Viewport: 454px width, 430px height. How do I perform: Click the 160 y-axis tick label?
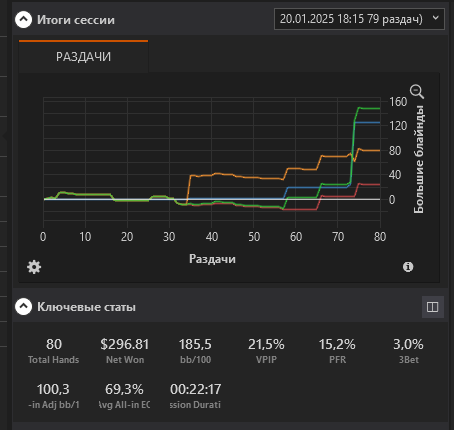[x=398, y=102]
